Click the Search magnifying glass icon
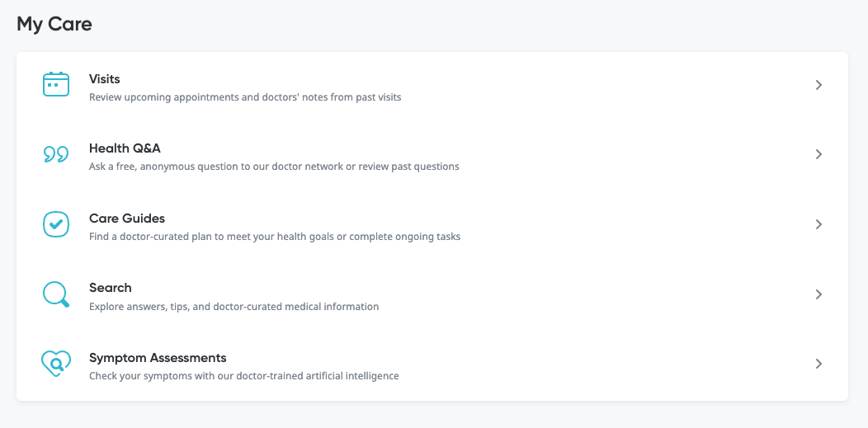Viewport: 868px width, 428px height. click(56, 294)
